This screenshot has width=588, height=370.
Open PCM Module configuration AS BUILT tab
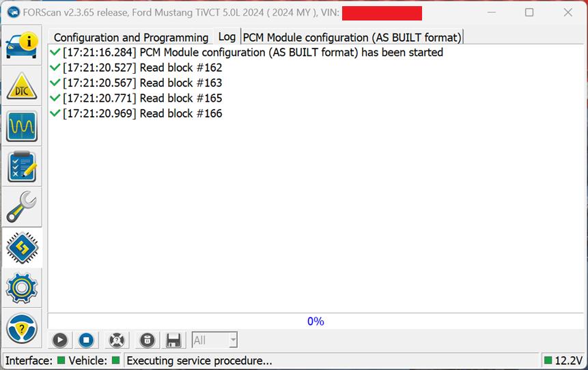352,38
